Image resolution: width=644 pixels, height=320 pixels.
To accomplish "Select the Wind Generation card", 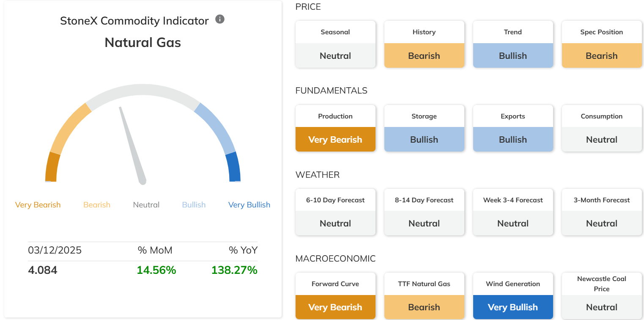I will point(513,296).
